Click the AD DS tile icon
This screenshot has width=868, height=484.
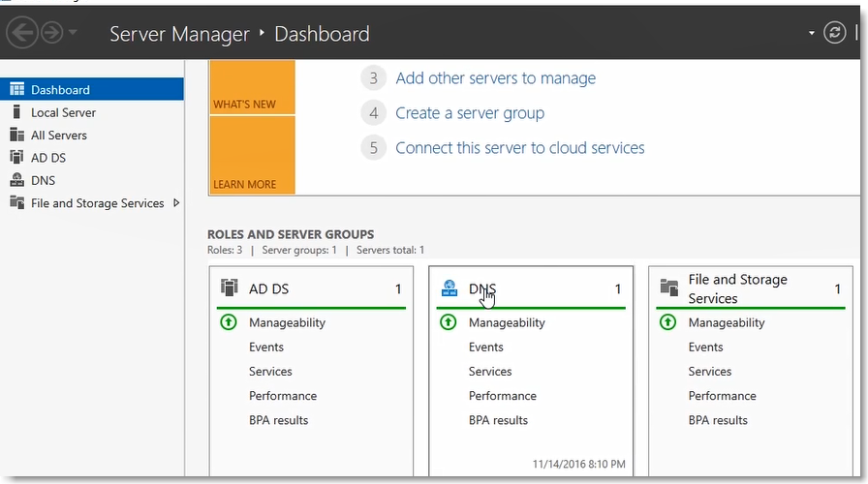pyautogui.click(x=230, y=287)
